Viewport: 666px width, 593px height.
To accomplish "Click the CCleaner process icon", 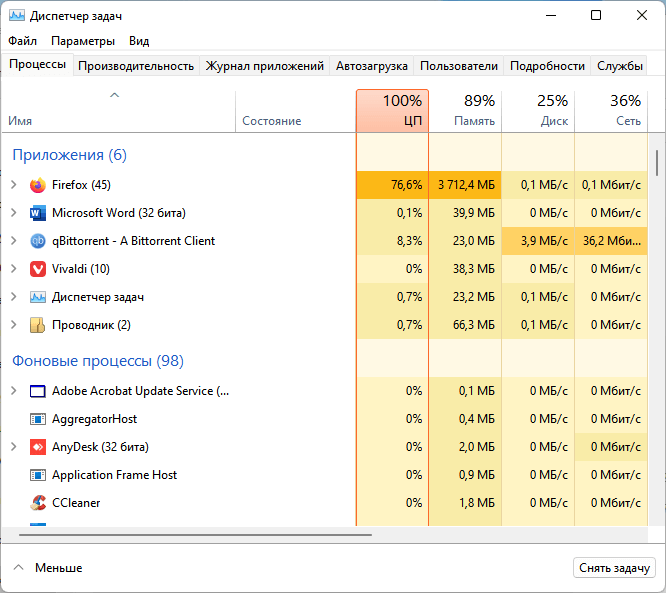I will tap(38, 503).
